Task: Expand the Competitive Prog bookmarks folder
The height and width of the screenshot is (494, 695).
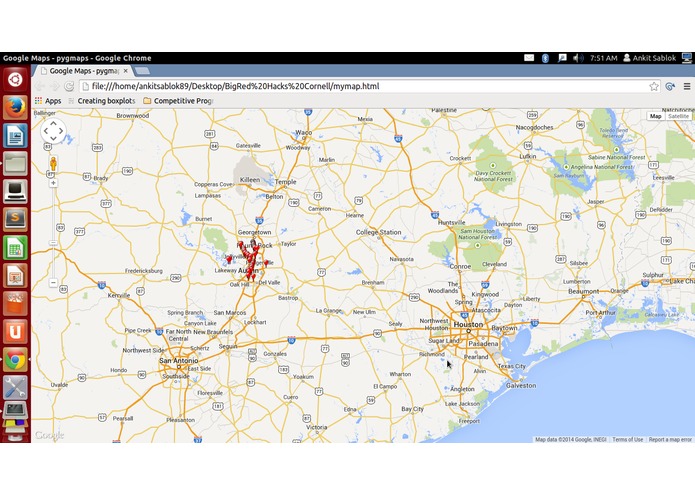Action: click(x=178, y=101)
